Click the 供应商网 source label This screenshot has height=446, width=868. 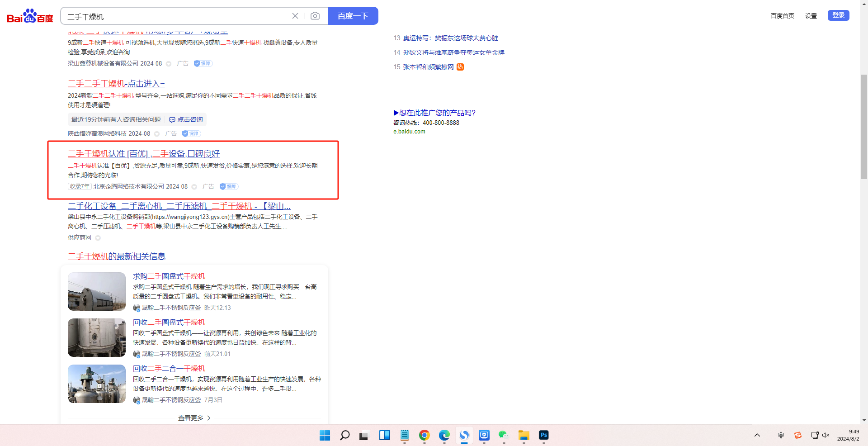point(80,238)
